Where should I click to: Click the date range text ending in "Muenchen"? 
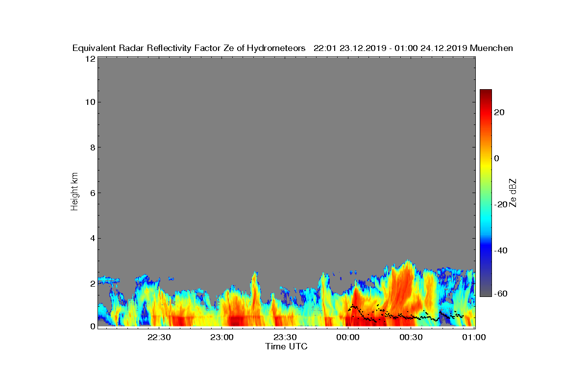[413, 48]
